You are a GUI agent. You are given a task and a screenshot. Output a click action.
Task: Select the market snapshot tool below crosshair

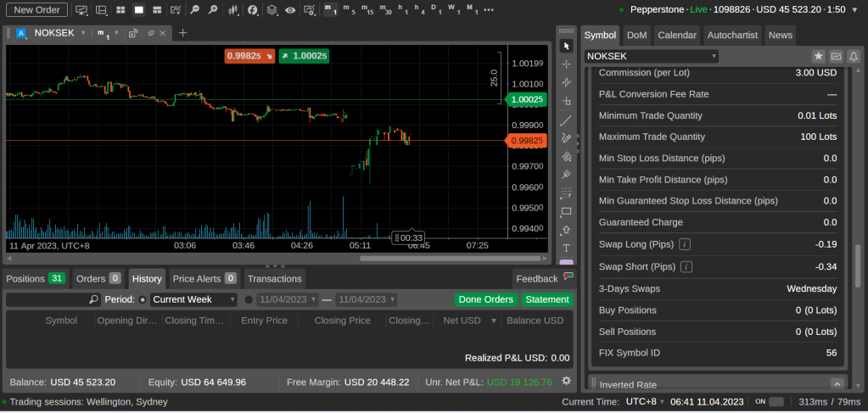566,82
